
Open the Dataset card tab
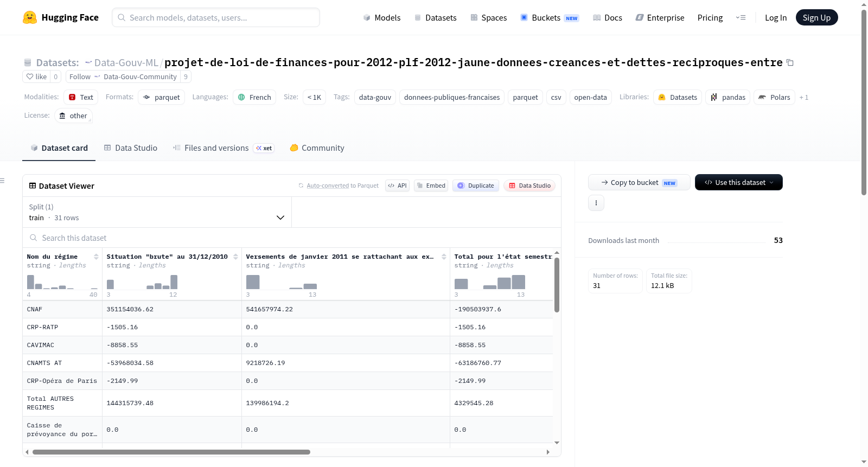59,148
